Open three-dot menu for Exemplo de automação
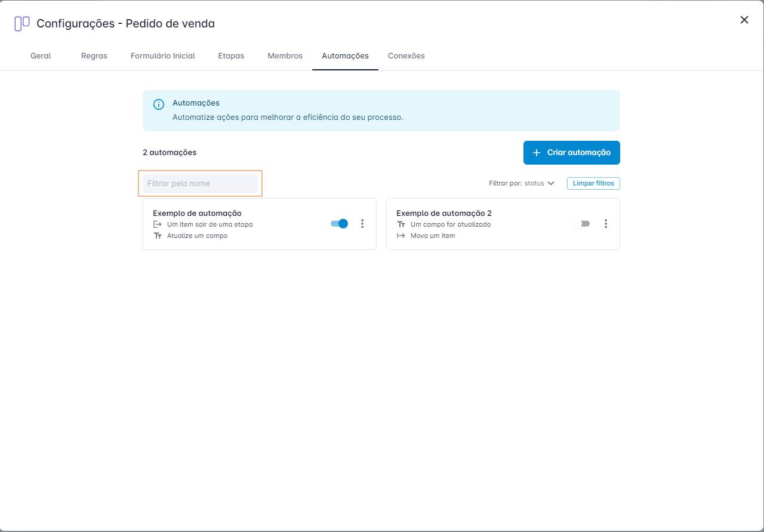Image resolution: width=764 pixels, height=532 pixels. pyautogui.click(x=362, y=224)
